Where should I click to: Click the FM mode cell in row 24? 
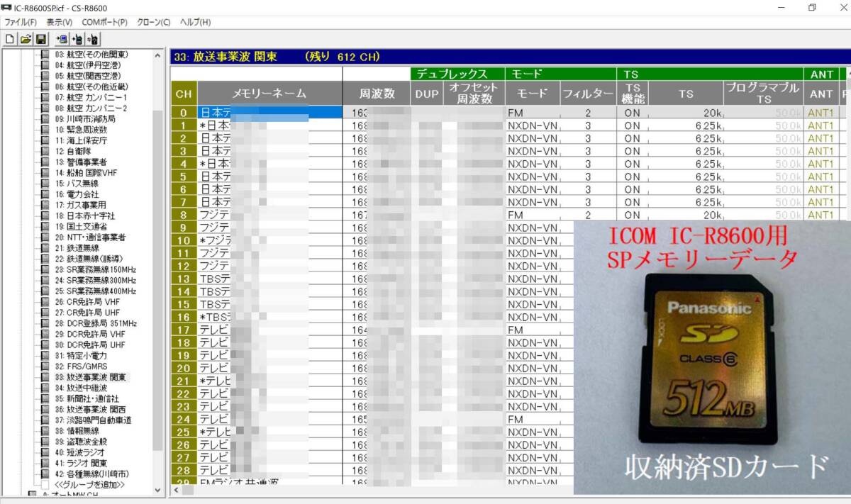pyautogui.click(x=532, y=419)
